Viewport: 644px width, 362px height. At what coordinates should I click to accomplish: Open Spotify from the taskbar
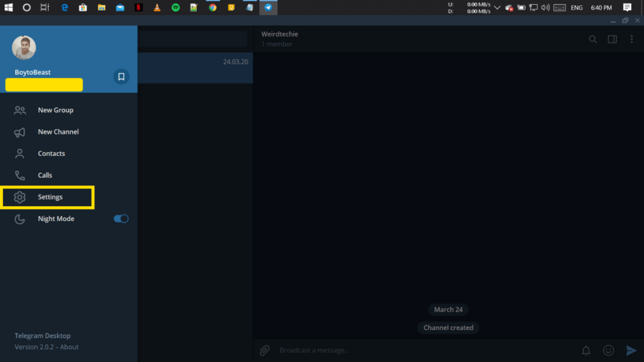175,8
